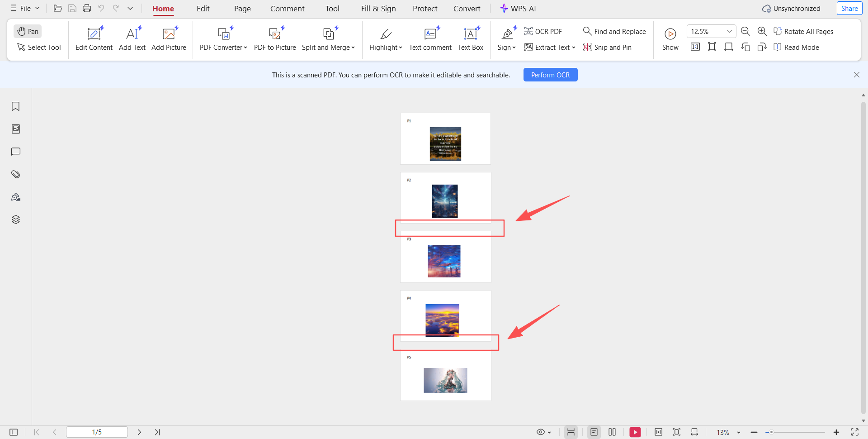868x439 pixels.
Task: Switch to the Protect tab
Action: point(425,9)
